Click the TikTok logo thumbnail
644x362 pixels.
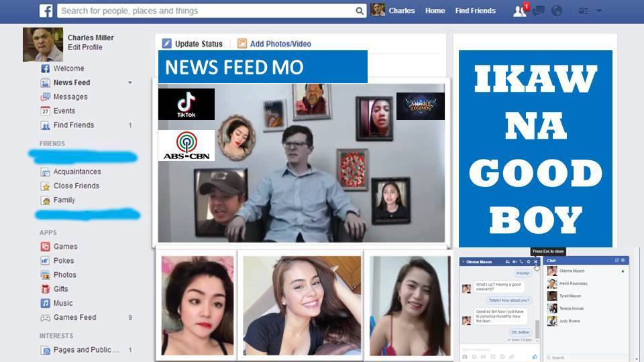point(186,105)
